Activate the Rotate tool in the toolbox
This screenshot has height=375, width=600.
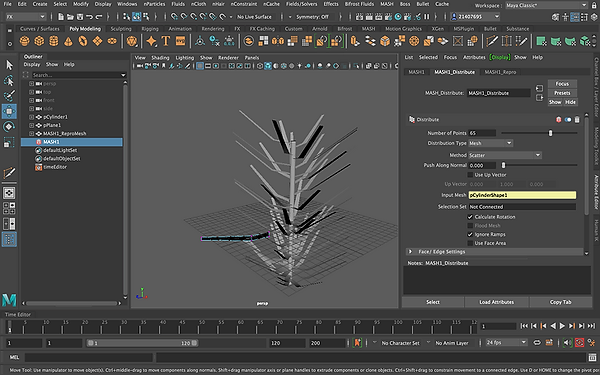point(9,127)
